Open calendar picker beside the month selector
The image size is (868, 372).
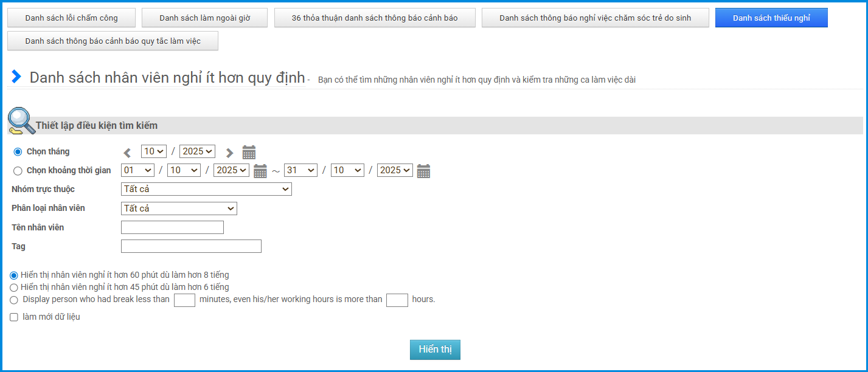pos(249,153)
